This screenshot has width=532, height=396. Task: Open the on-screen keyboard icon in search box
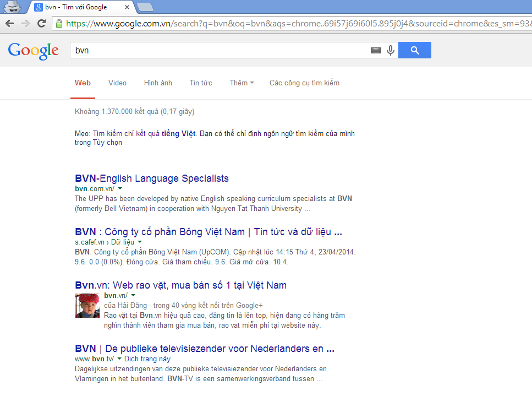(x=376, y=50)
